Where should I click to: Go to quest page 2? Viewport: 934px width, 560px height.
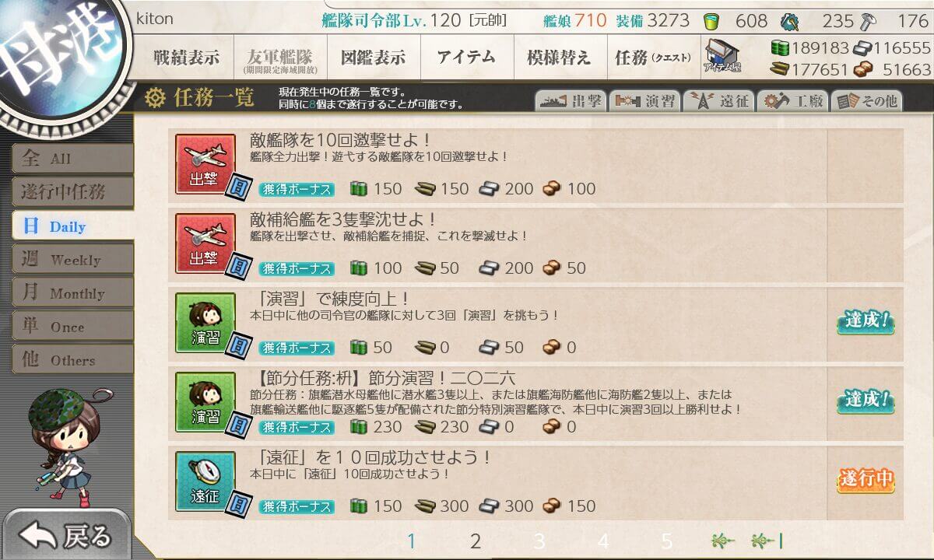(x=476, y=541)
